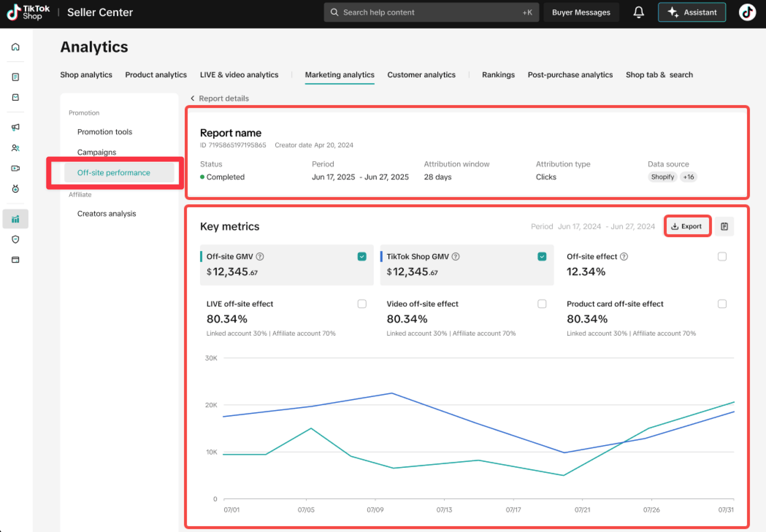
Task: Open Buyer Messages
Action: [x=580, y=12]
